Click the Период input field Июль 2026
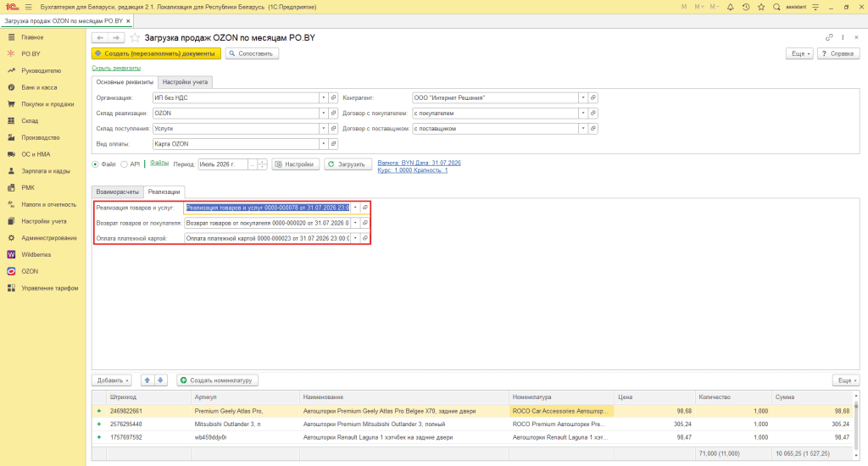Viewport: 868px width, 466px height. 223,164
